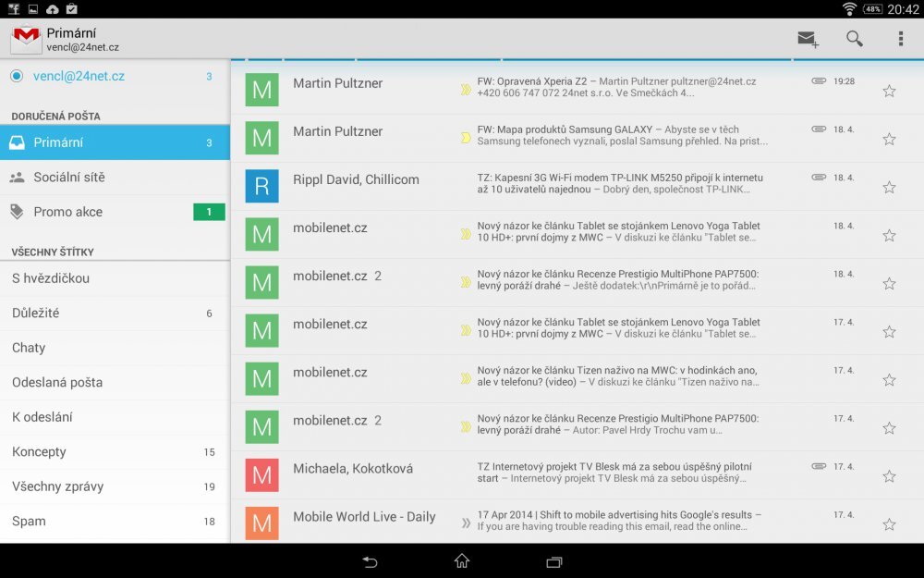Open the overflow menu with three dots
Image resolution: width=924 pixels, height=578 pixels.
[x=900, y=39]
